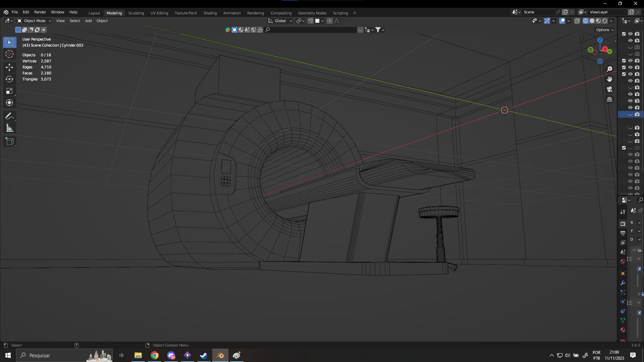Toggle X-ray display in the header

(x=577, y=21)
